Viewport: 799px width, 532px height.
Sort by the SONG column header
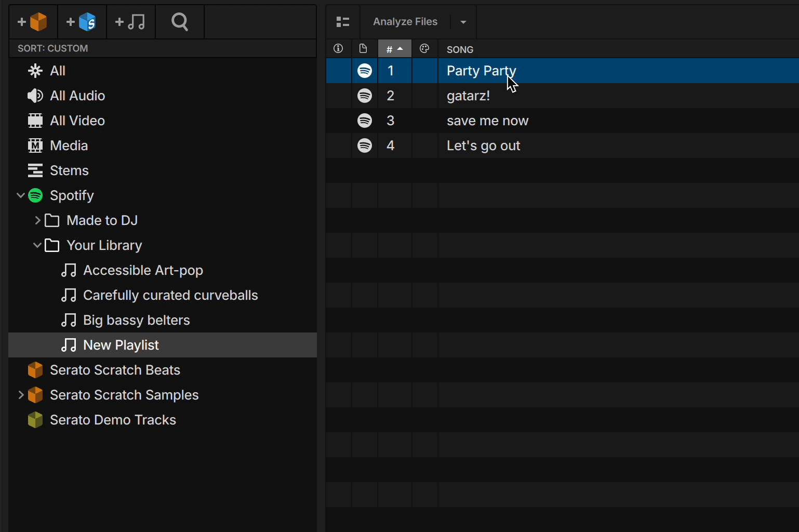tap(460, 49)
